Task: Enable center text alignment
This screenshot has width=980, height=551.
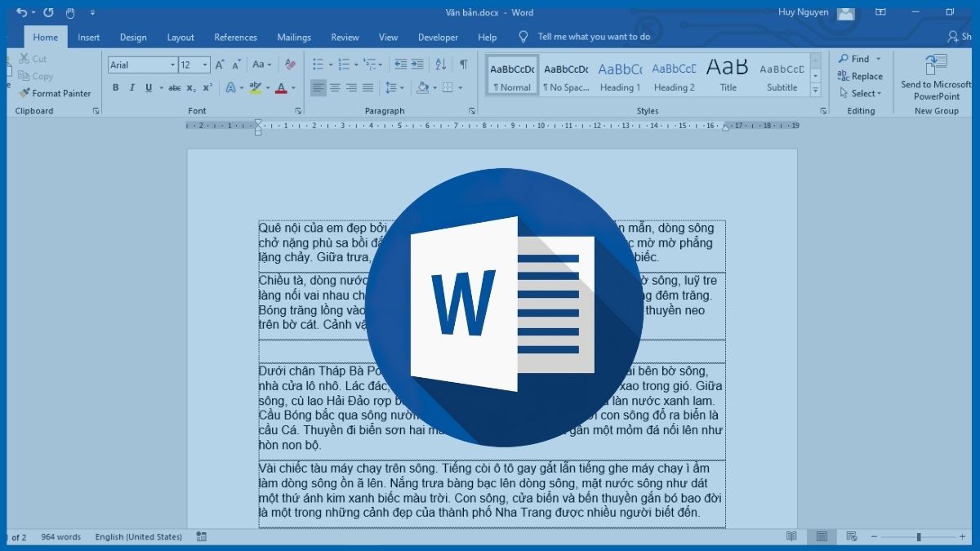Action: [x=336, y=88]
